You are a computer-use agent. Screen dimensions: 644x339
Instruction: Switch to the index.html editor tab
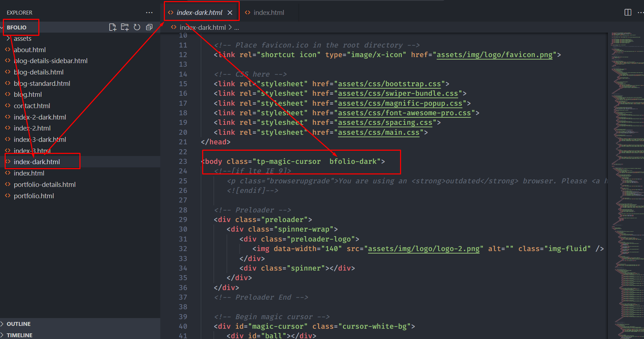[x=268, y=13]
